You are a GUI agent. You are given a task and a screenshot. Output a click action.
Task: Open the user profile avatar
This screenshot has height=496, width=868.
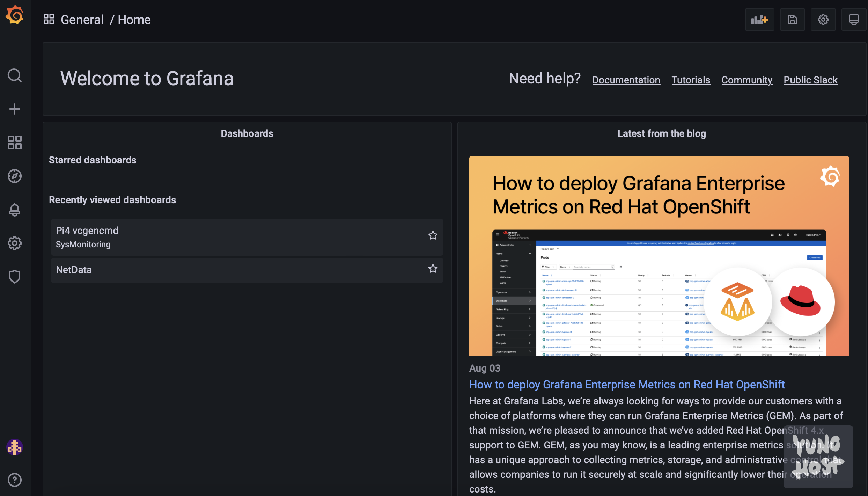(x=15, y=447)
